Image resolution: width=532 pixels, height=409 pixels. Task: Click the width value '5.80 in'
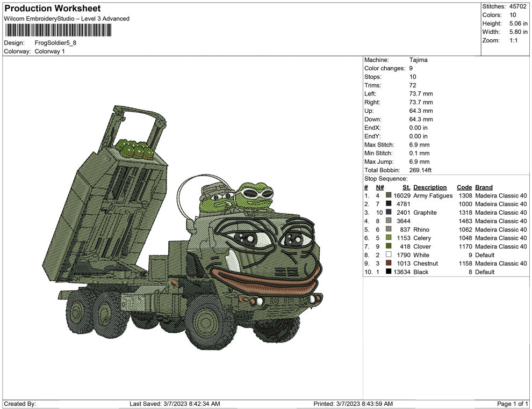point(519,32)
